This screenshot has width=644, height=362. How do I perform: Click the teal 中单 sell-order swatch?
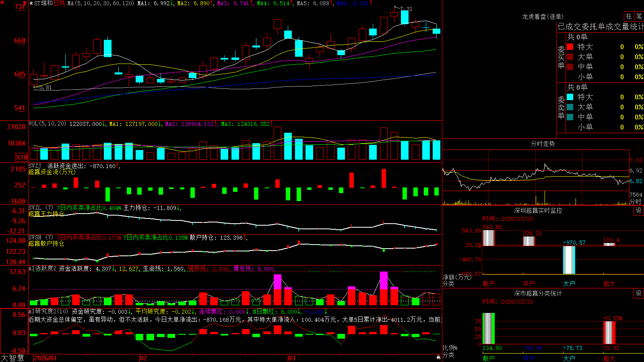point(570,117)
